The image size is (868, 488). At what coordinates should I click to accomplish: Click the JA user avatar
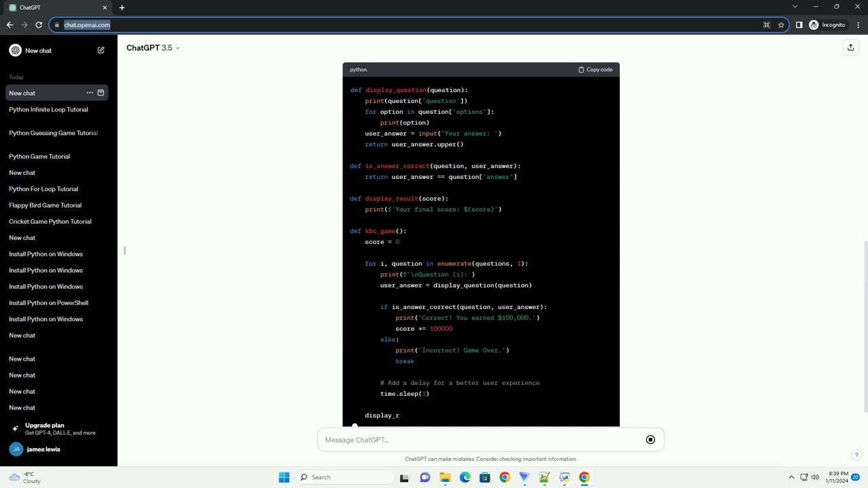16,449
